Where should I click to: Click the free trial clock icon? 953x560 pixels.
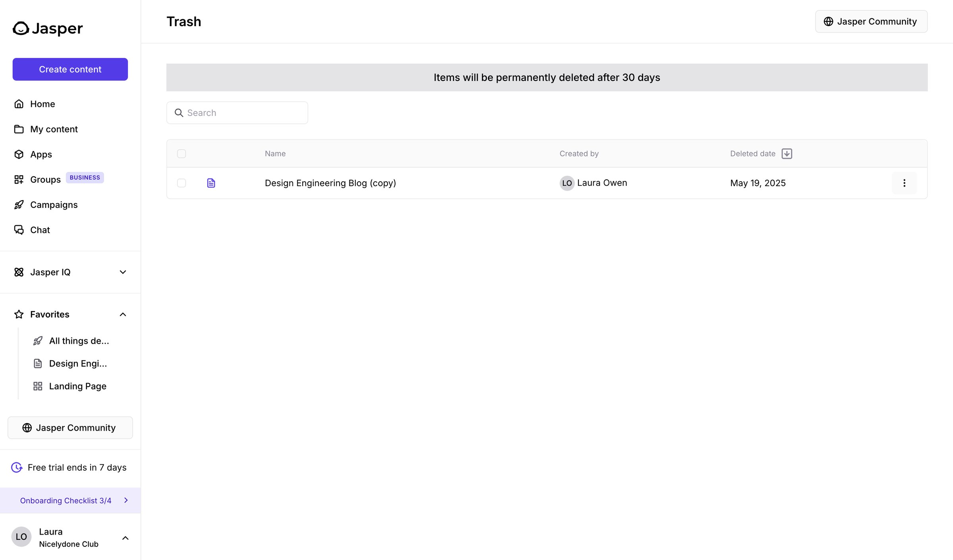pyautogui.click(x=17, y=468)
